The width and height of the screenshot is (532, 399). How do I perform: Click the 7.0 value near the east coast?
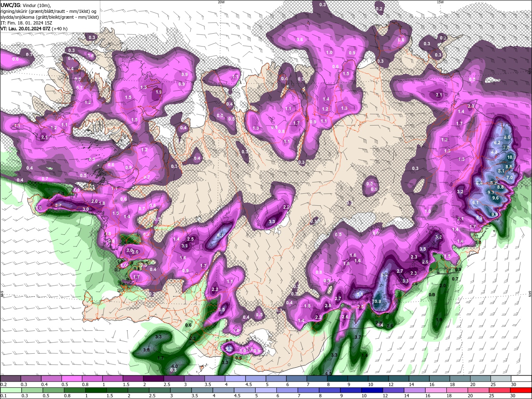[510, 177]
